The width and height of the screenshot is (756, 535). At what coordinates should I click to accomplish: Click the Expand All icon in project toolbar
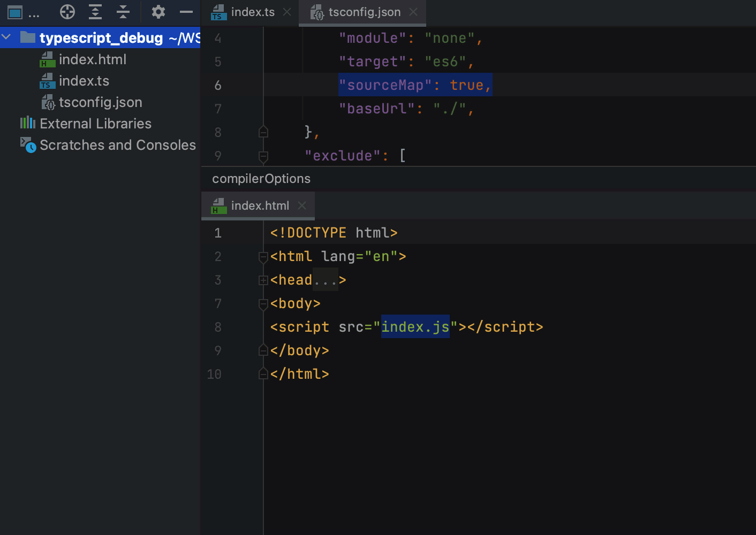point(96,12)
